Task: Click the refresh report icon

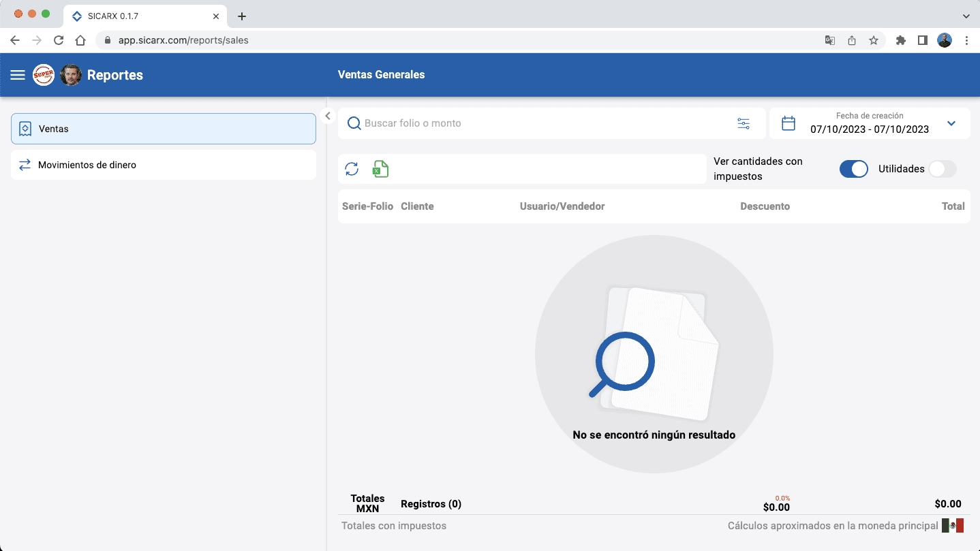Action: click(x=352, y=169)
